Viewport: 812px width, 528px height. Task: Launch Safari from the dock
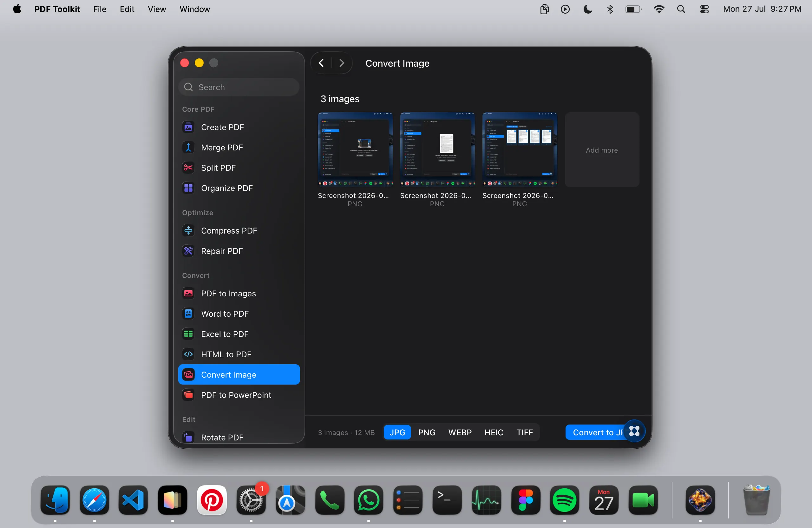tap(95, 500)
